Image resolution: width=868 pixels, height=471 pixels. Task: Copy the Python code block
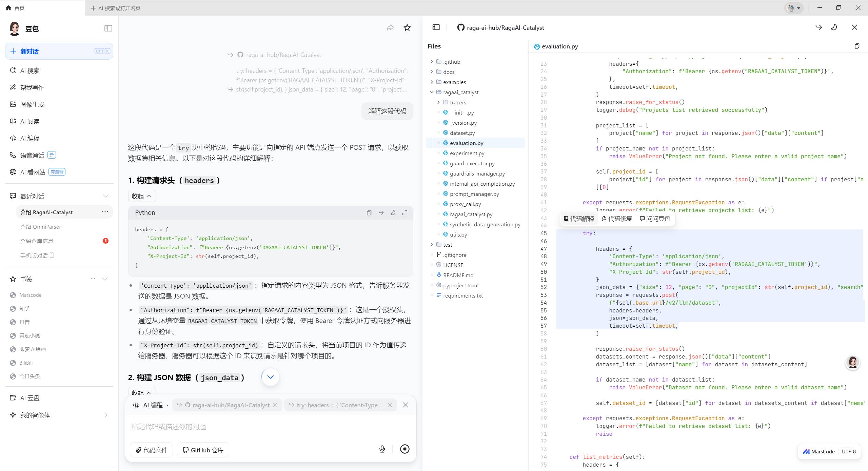[x=369, y=213]
